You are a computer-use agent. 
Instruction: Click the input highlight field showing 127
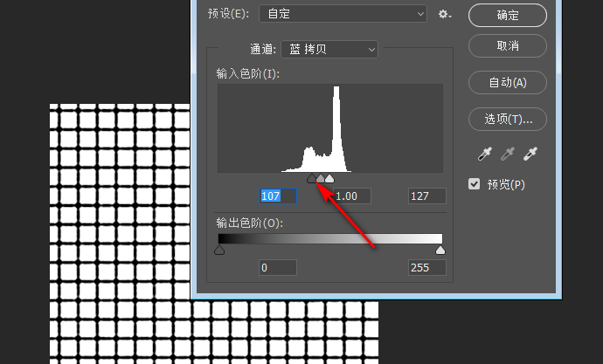[x=426, y=196]
